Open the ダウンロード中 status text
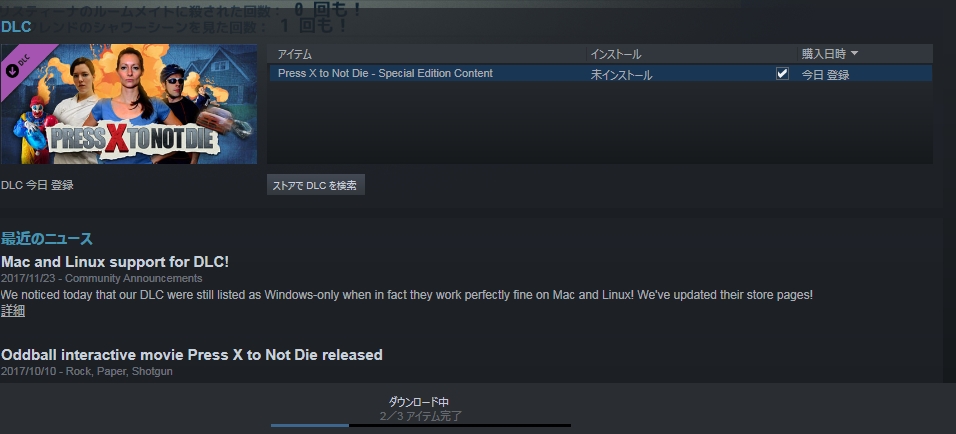956x434 pixels. 419,402
